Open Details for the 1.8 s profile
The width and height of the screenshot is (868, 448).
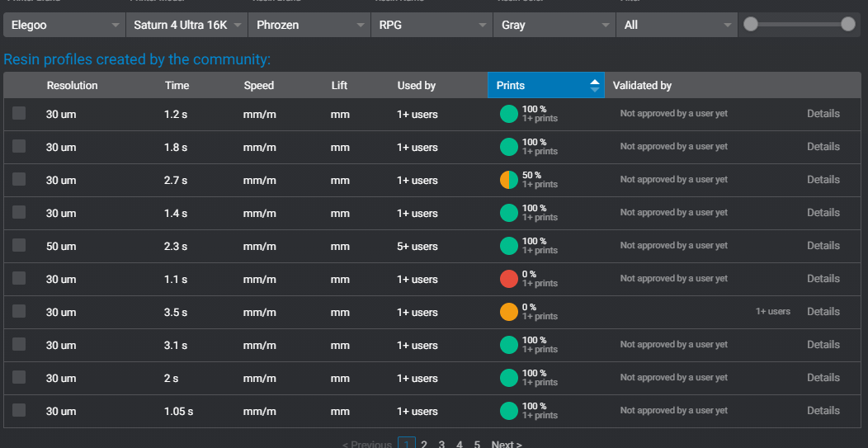pos(823,146)
